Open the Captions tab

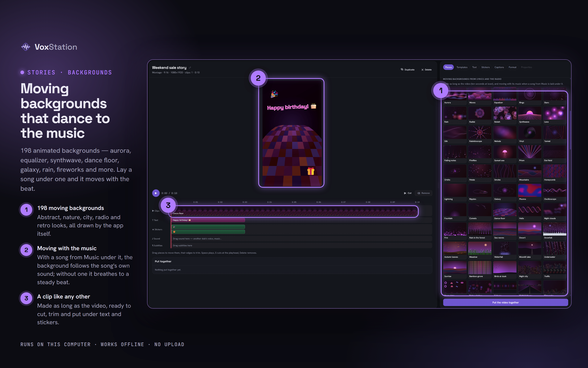coord(499,67)
